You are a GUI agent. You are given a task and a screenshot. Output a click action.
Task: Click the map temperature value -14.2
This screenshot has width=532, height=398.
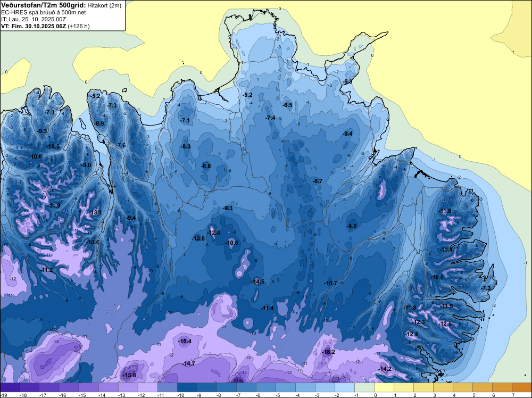point(385,369)
